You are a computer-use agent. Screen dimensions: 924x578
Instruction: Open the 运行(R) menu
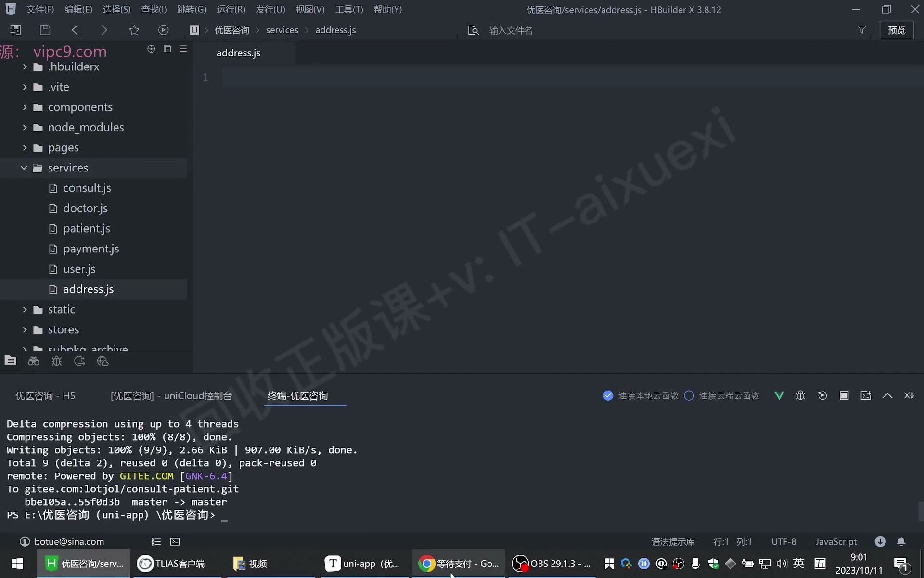tap(231, 9)
